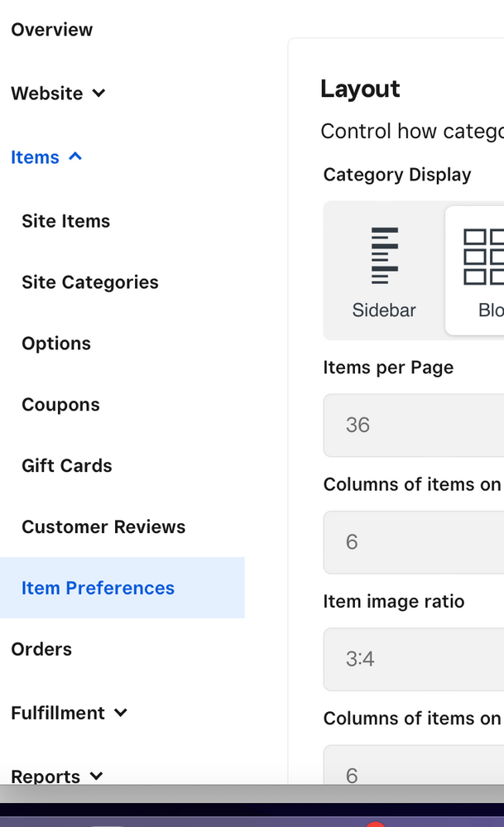The height and width of the screenshot is (827, 504).
Task: Go to Gift Cards
Action: (66, 466)
